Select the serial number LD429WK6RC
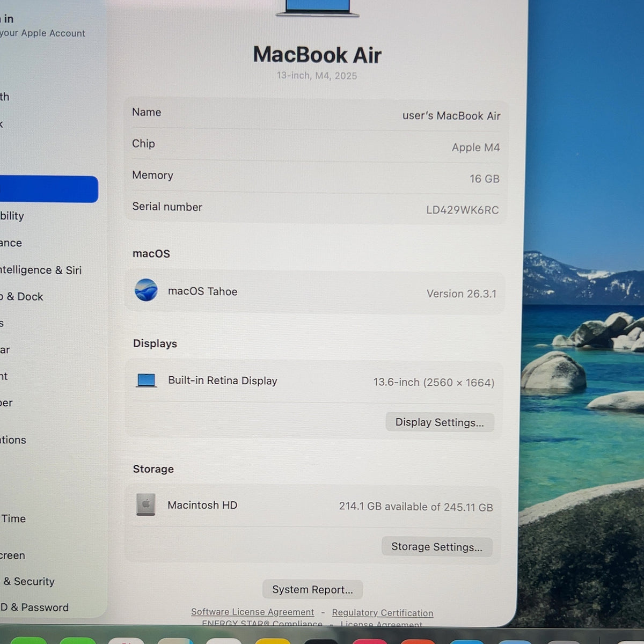The image size is (644, 644). click(463, 210)
